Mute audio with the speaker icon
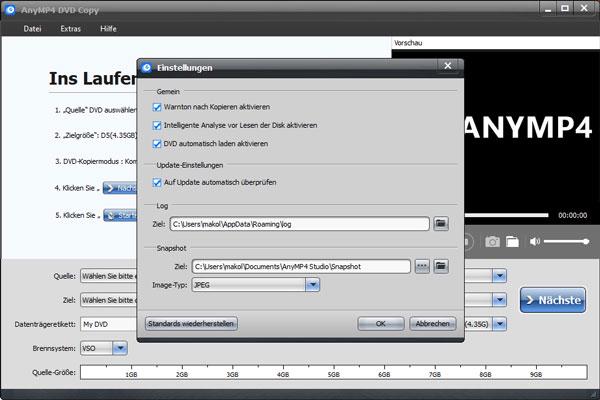This screenshot has height=400, width=600. click(535, 241)
